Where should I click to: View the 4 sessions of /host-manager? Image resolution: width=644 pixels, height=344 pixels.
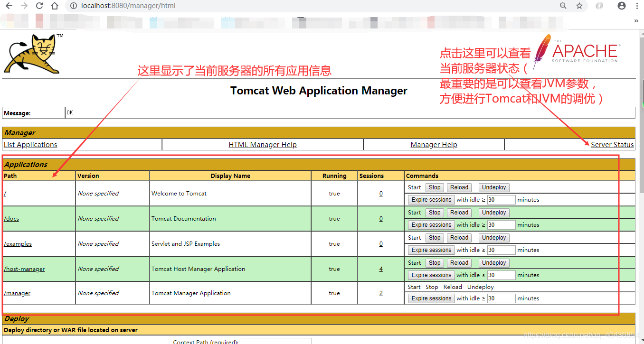[x=381, y=269]
